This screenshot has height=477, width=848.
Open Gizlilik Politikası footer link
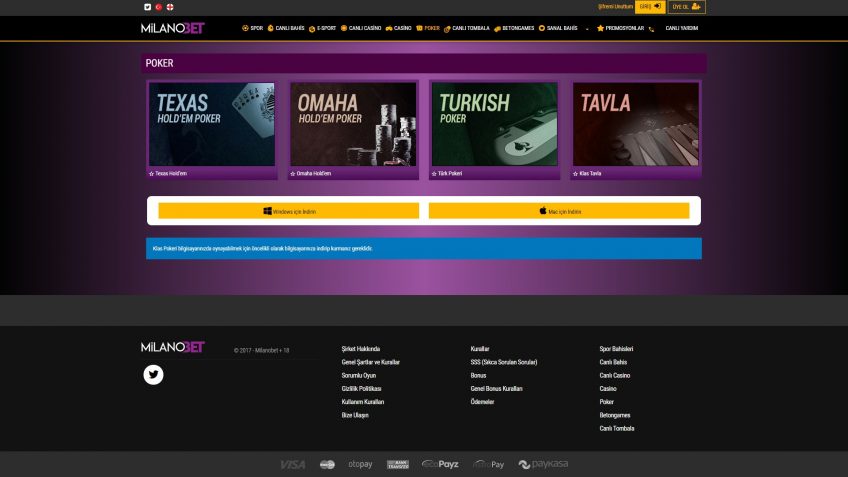361,389
